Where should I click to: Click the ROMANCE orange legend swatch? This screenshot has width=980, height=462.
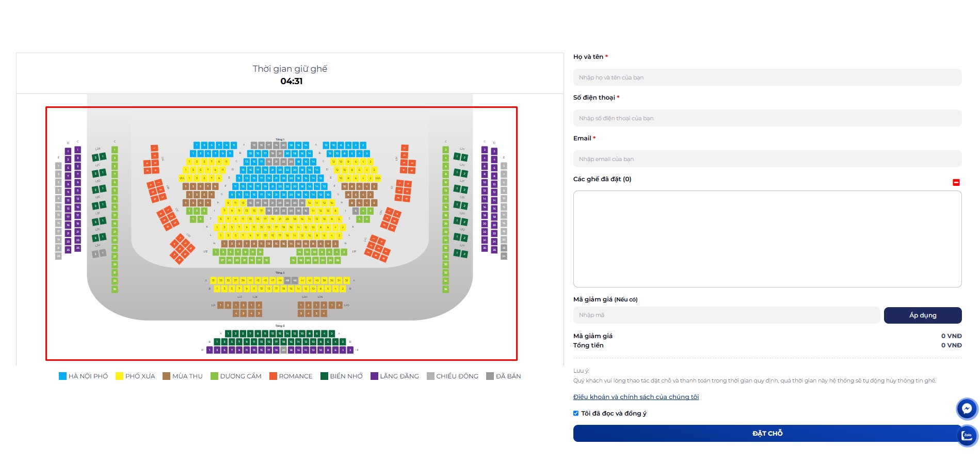click(x=273, y=376)
